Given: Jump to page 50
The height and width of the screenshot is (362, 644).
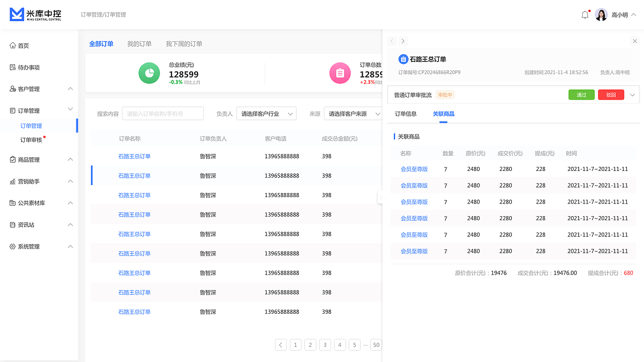Looking at the screenshot, I should click(376, 345).
